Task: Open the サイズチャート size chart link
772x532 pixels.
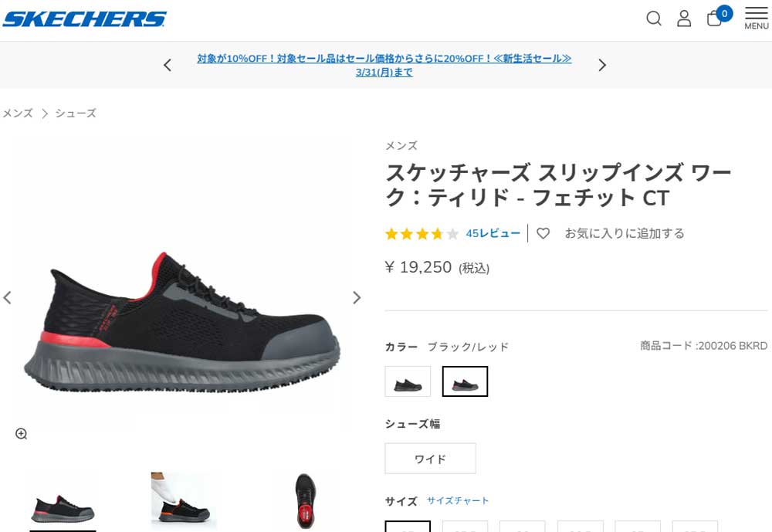Action: tap(457, 500)
